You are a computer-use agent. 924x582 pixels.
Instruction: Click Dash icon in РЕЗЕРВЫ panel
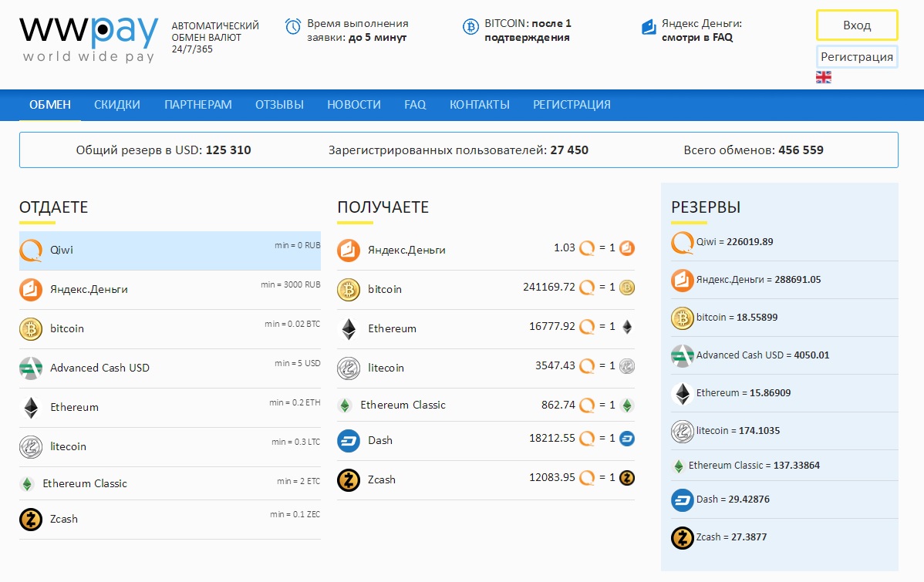[x=683, y=500]
